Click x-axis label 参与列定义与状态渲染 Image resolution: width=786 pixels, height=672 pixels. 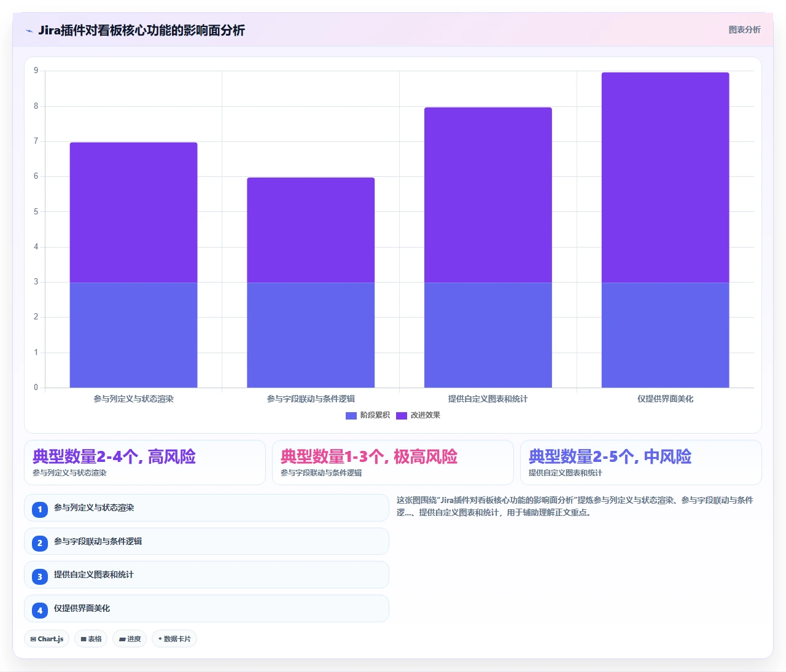pos(133,399)
